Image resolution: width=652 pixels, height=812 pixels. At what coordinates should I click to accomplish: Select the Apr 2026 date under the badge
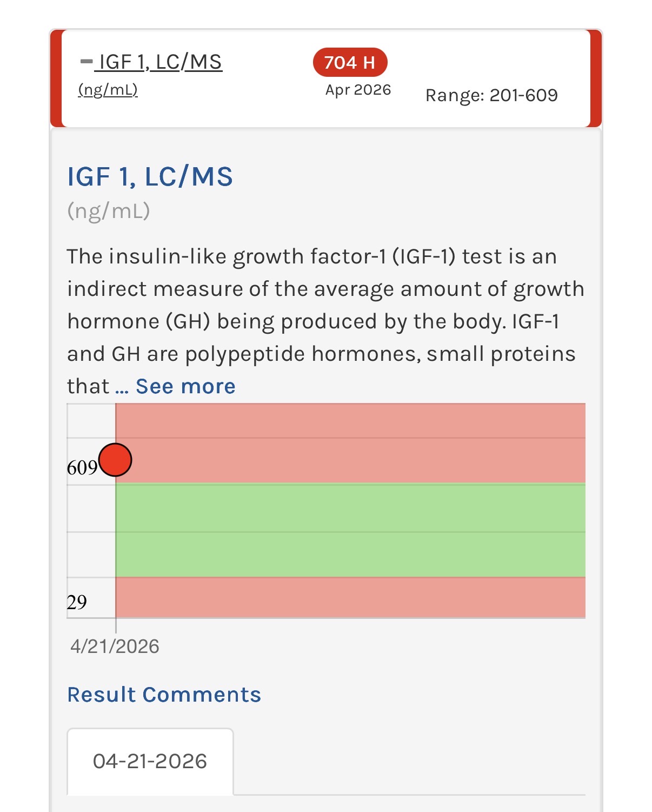[x=358, y=90]
